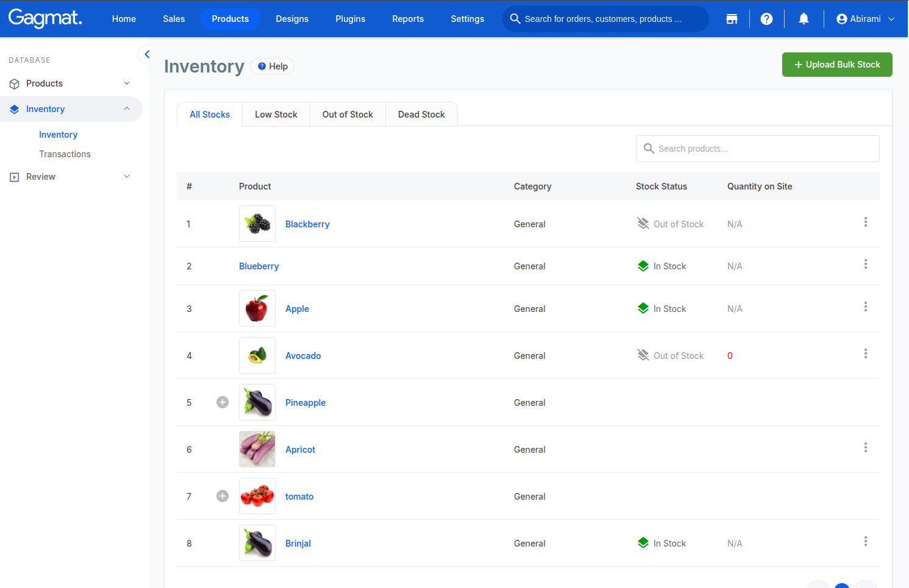Image resolution: width=909 pixels, height=588 pixels.
Task: Open the store front icon in header
Action: click(732, 19)
